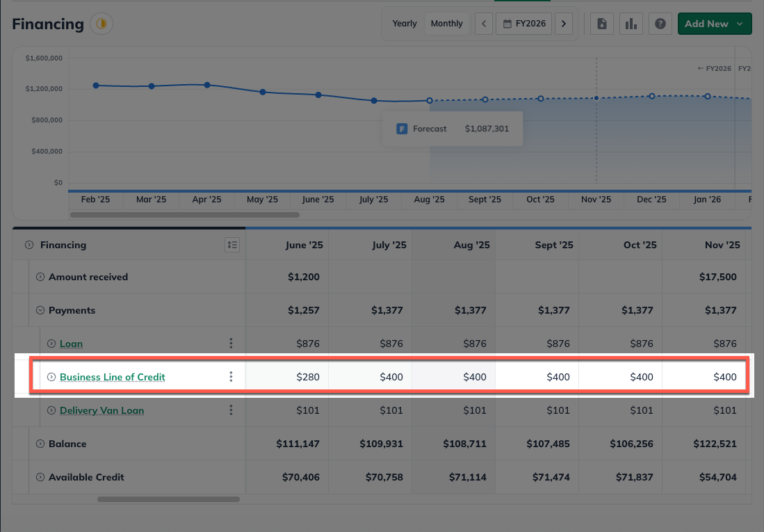Open the bar chart view icon
Screen dimensions: 764x532
click(x=631, y=24)
